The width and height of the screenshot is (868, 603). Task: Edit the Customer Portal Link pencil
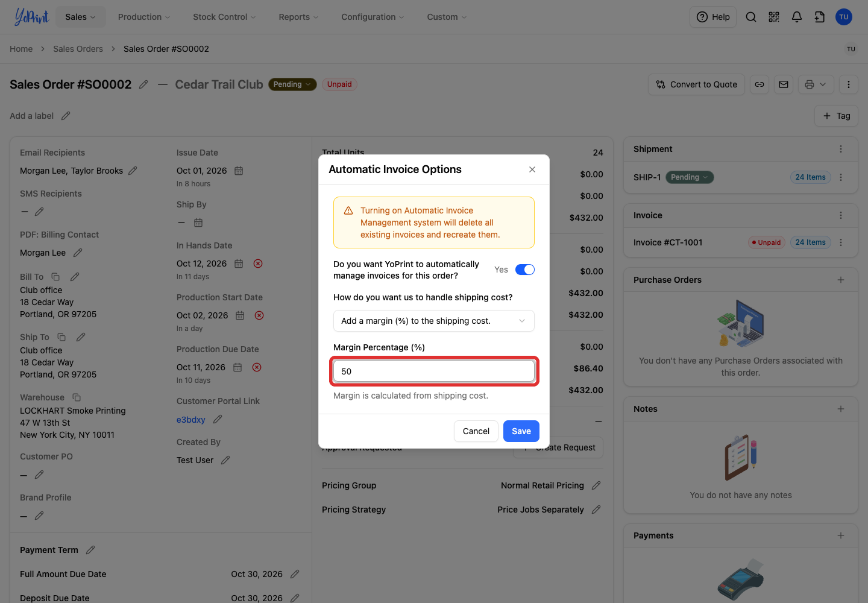pos(218,419)
